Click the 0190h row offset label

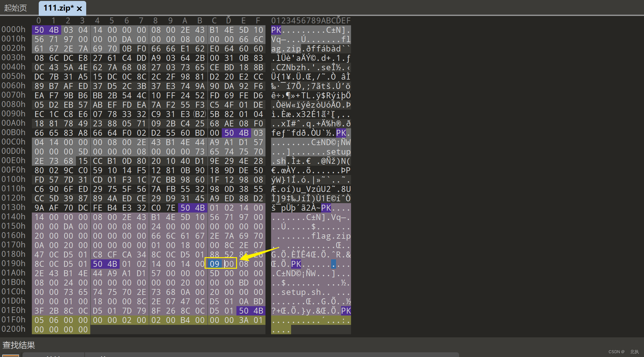tap(14, 263)
